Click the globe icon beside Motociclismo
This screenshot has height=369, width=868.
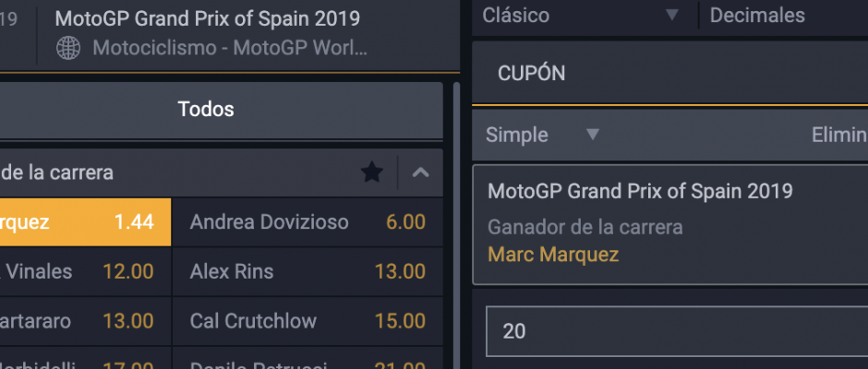coord(68,48)
